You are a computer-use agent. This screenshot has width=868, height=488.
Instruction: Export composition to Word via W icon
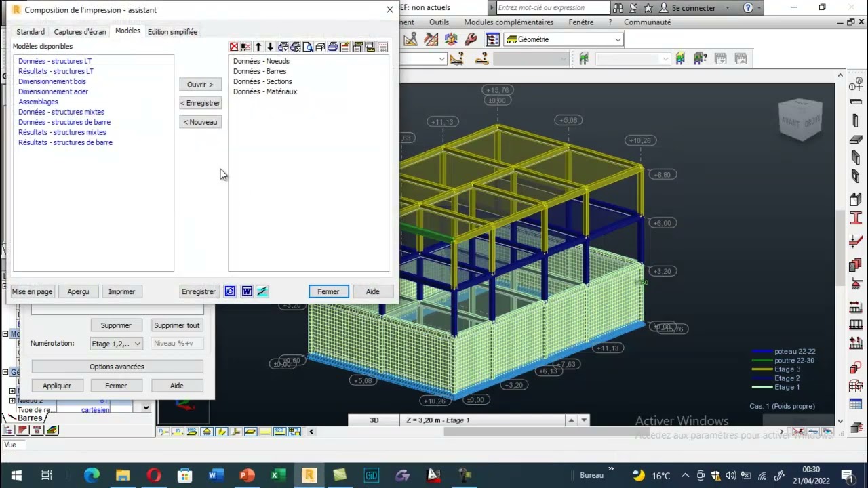coord(247,291)
